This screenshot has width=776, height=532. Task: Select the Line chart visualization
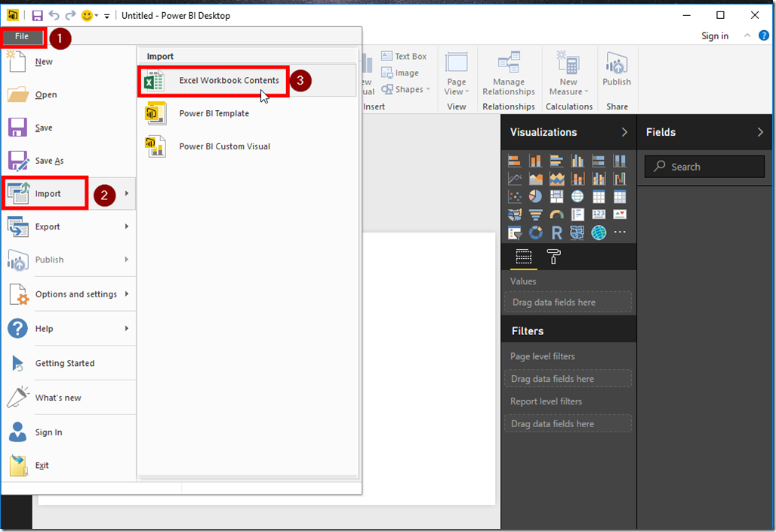pos(515,179)
